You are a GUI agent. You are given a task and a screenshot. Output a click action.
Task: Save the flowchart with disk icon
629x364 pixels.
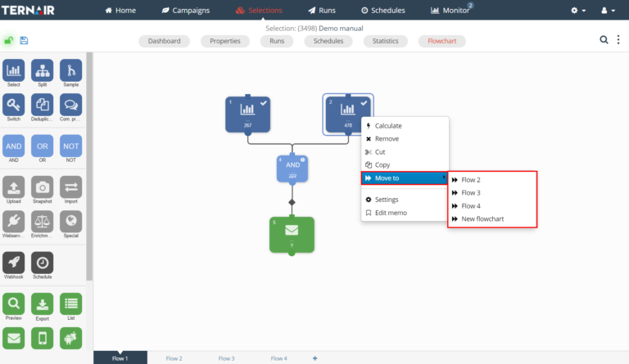(24, 40)
